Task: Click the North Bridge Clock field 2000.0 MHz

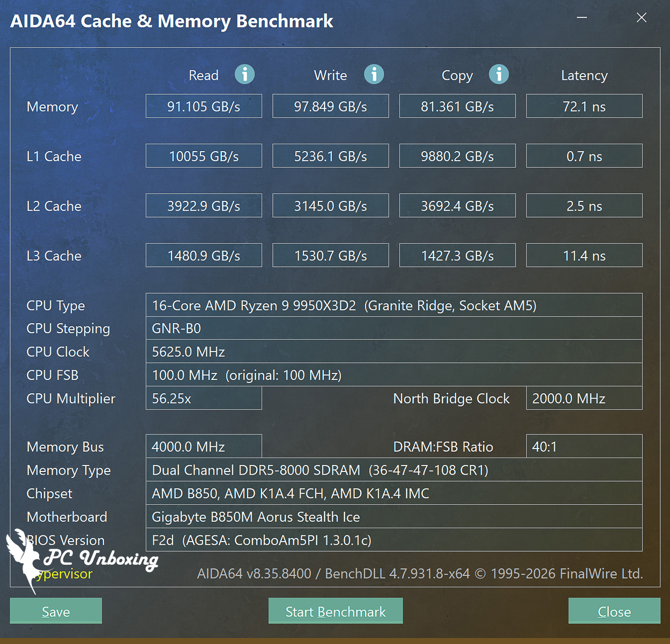Action: pyautogui.click(x=584, y=398)
